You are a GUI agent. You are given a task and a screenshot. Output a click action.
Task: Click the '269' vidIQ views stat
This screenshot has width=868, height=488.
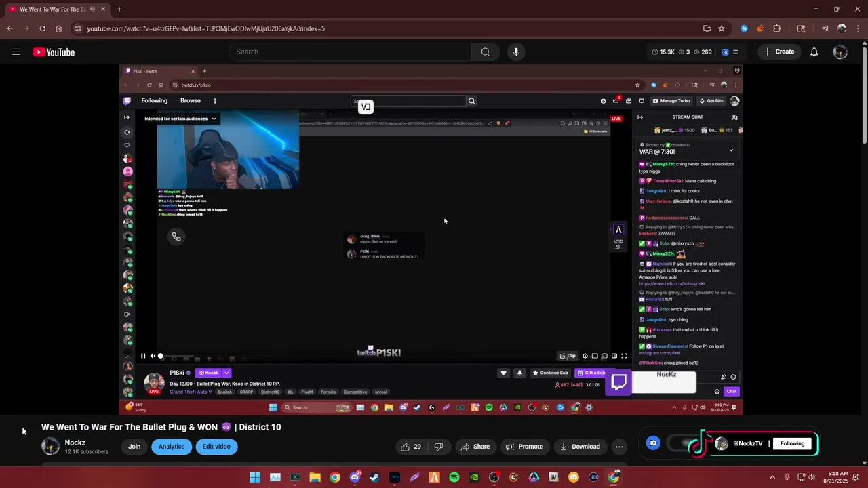(x=702, y=52)
